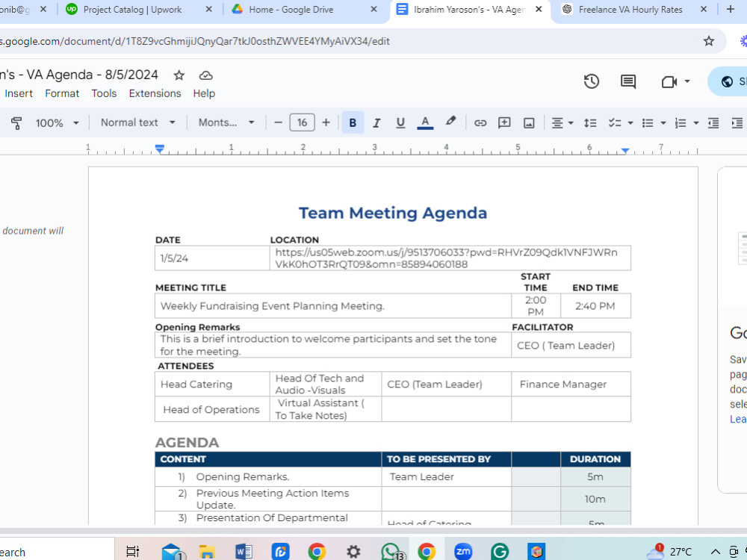747x560 pixels.
Task: Toggle italic formatting
Action: [x=376, y=123]
